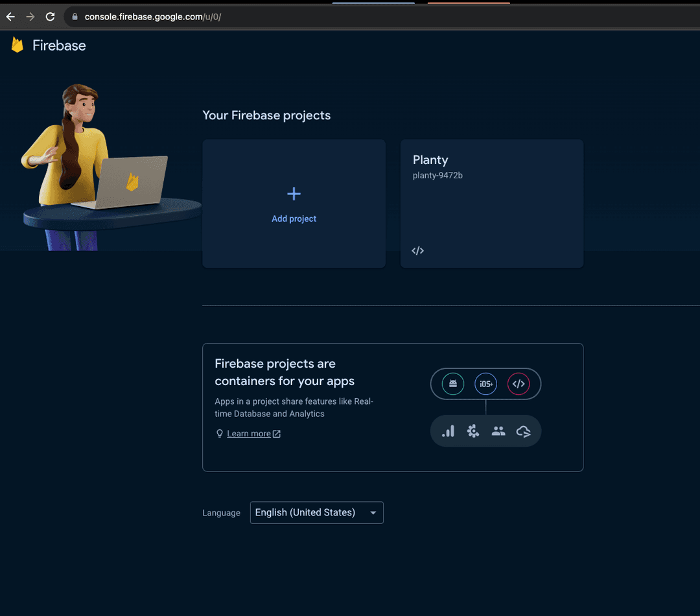Click the lightbulb icon beside Learn more
Viewport: 700px width, 616px height.
pyautogui.click(x=219, y=433)
